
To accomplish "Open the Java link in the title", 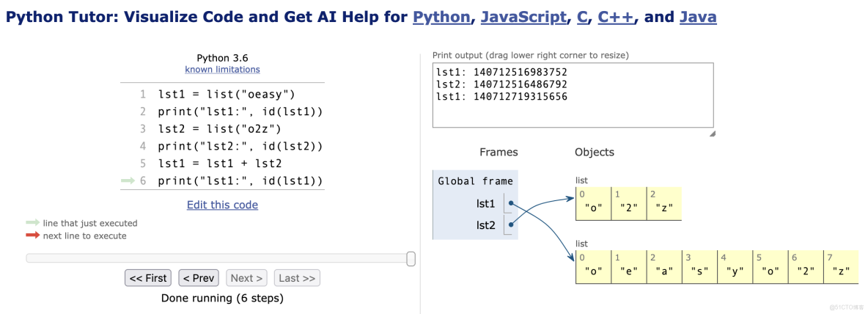I will (698, 17).
